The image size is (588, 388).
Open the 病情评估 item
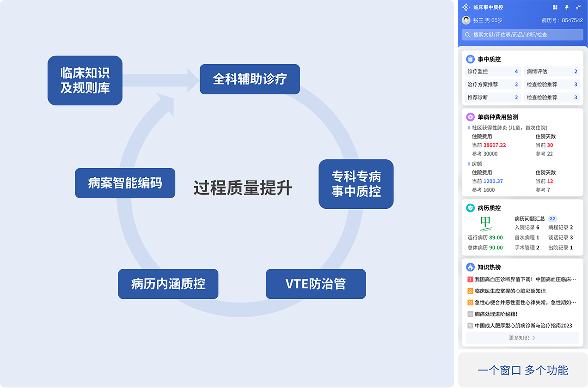click(x=551, y=72)
